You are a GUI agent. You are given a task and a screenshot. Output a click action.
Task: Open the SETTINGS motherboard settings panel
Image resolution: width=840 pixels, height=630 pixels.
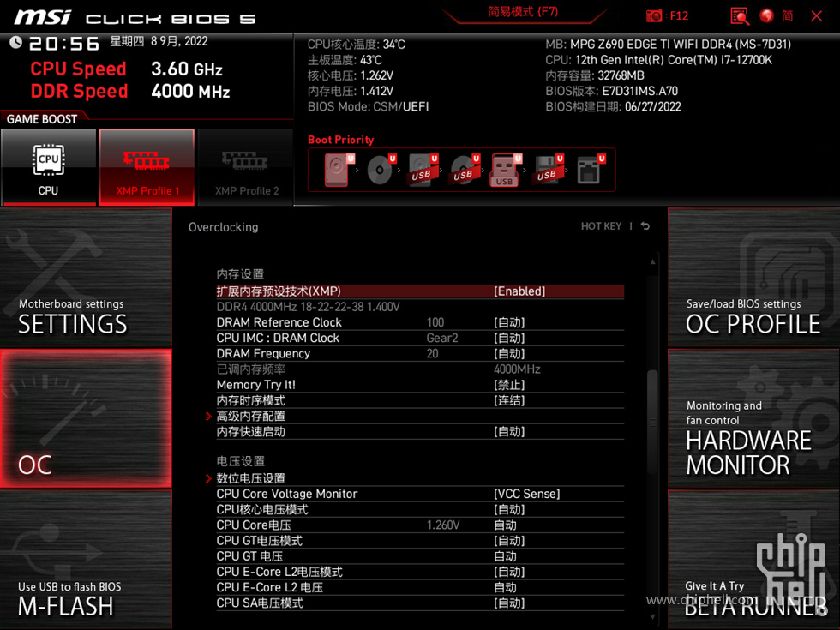(86, 278)
